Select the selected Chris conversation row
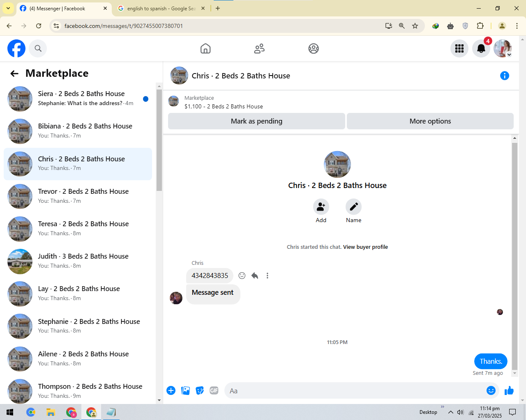 pos(78,164)
